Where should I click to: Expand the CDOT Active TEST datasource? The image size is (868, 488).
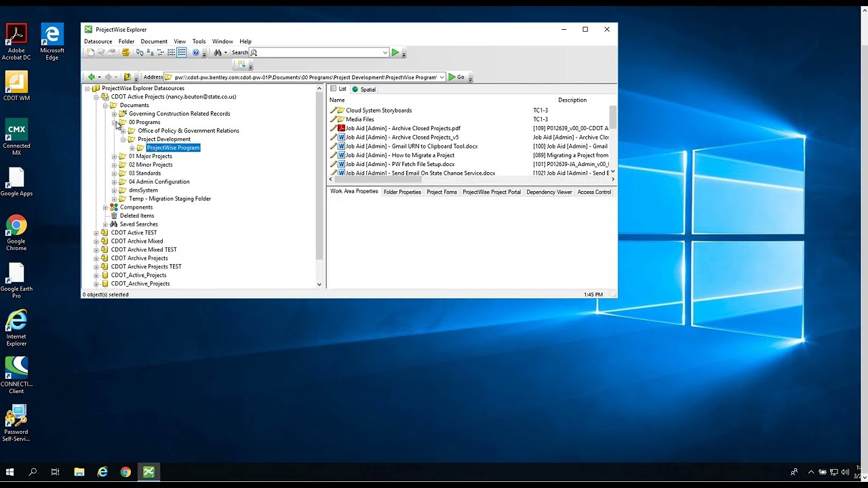point(96,233)
